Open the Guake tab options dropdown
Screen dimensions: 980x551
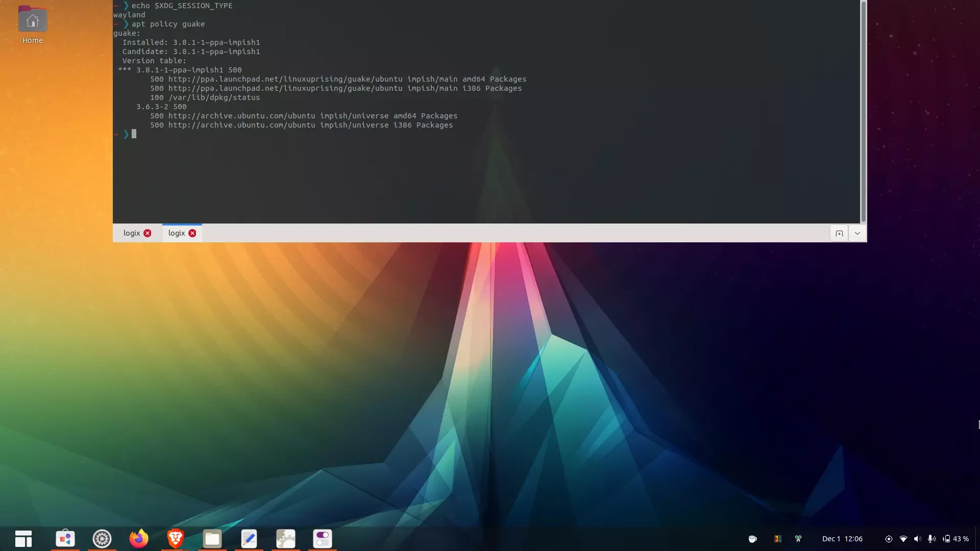coord(857,233)
